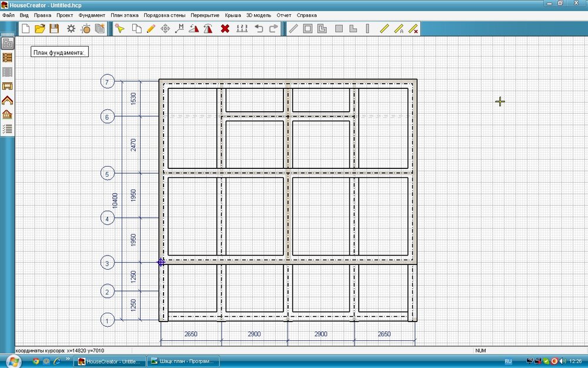588x368 pixels.
Task: Open the Вид menu
Action: 24,15
